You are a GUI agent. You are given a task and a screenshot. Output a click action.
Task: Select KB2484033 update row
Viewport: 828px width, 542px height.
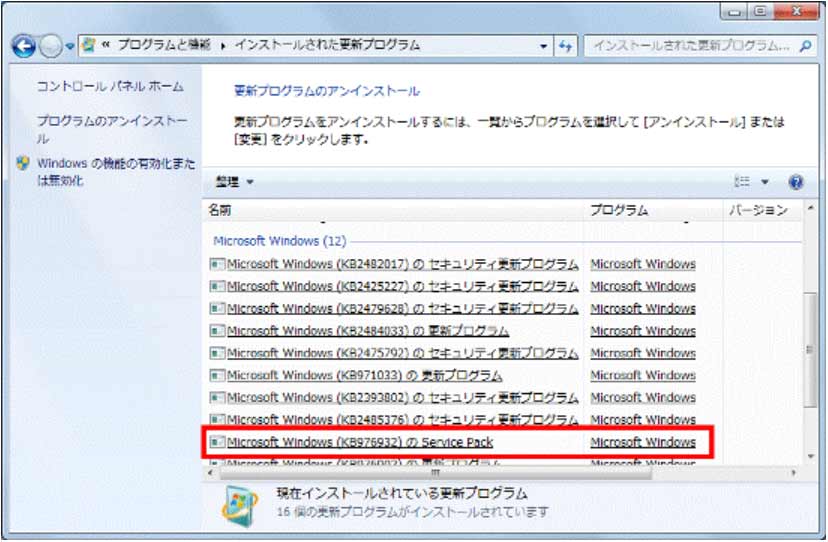click(368, 331)
